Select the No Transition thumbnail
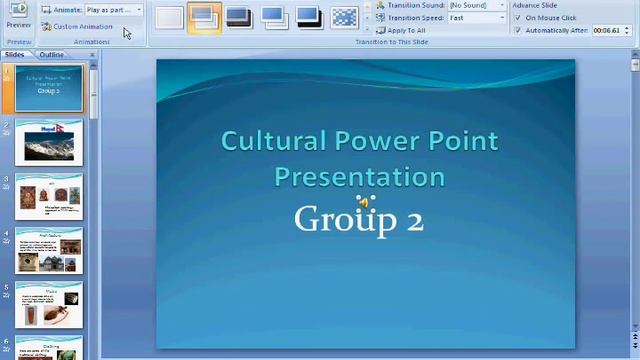This screenshot has width=640, height=360. point(169,18)
